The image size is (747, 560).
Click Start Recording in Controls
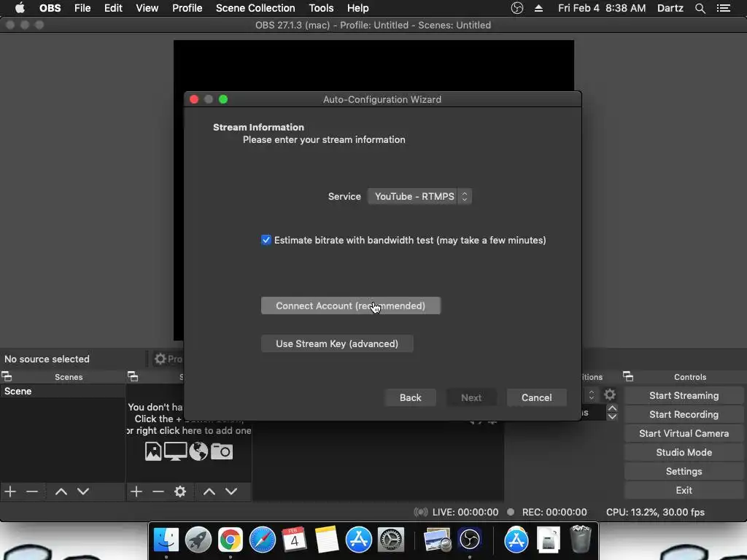coord(684,414)
